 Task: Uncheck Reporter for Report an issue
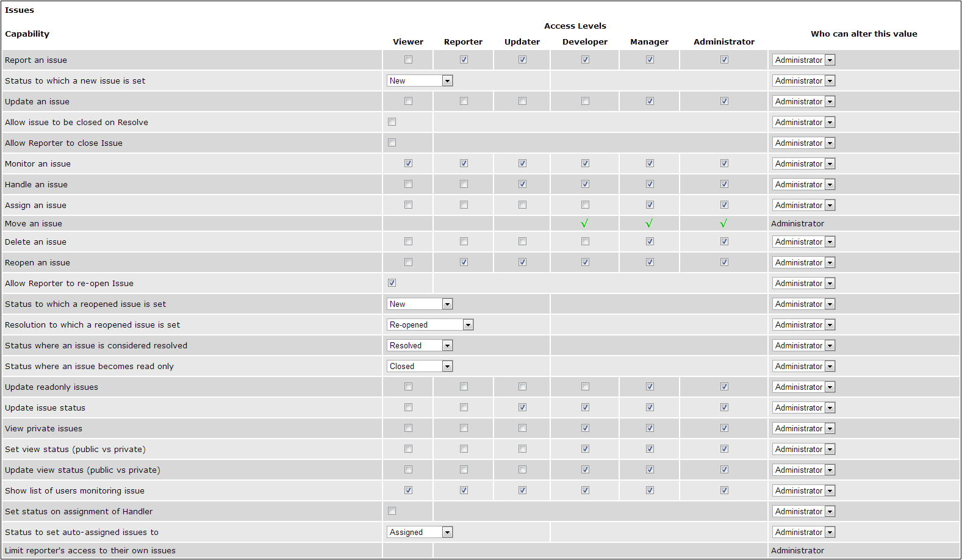click(464, 60)
